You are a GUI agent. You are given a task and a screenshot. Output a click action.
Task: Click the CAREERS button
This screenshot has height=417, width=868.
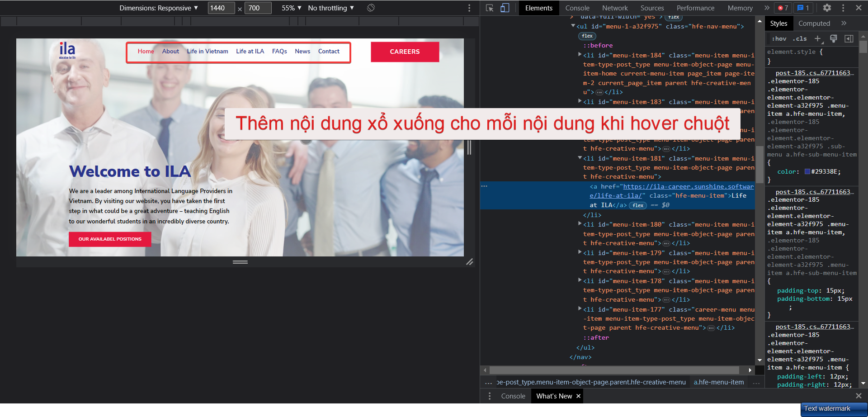coord(405,52)
